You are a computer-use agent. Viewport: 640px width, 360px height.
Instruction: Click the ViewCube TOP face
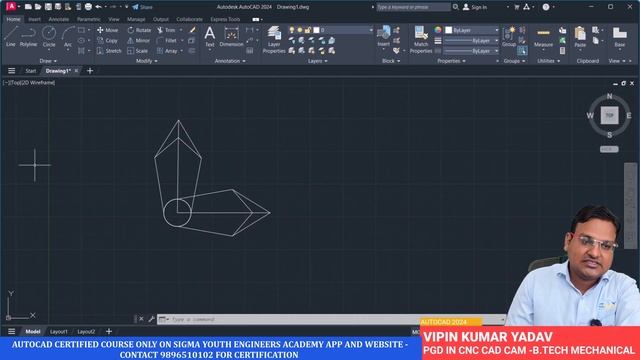click(609, 115)
